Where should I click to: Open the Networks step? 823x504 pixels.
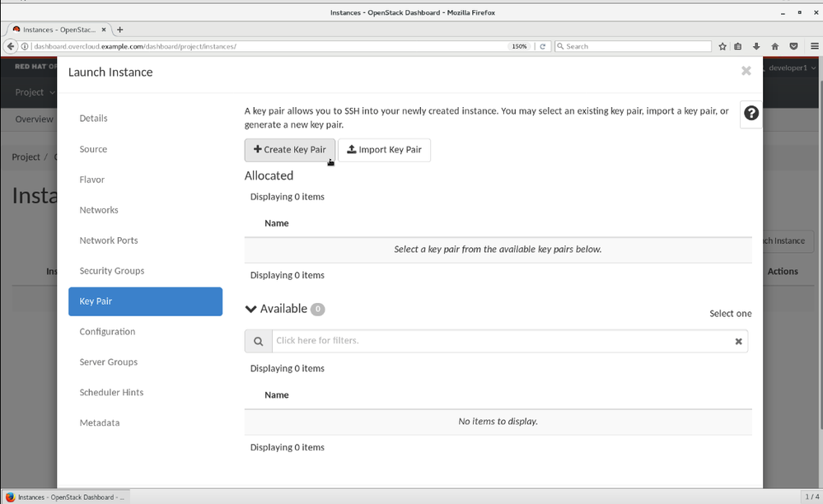99,210
